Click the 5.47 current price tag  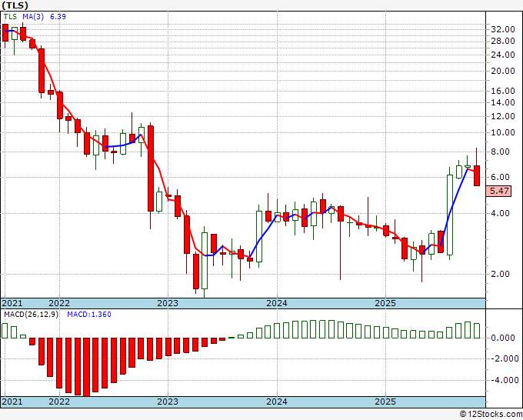499,191
